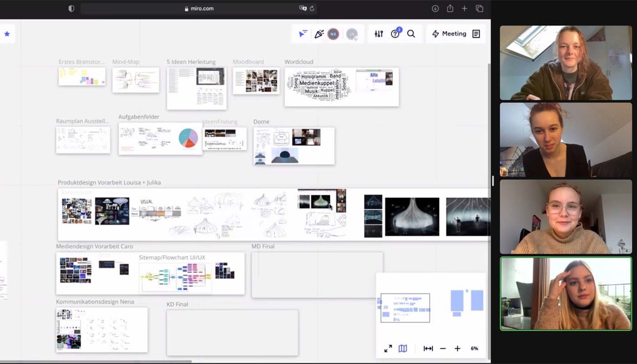Click the search magnifier icon
637x364 pixels.
(x=411, y=34)
